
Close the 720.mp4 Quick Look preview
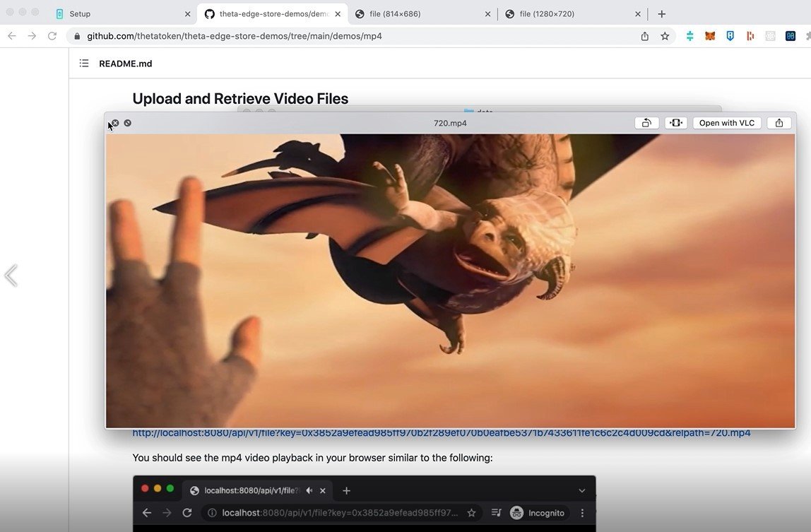[115, 123]
